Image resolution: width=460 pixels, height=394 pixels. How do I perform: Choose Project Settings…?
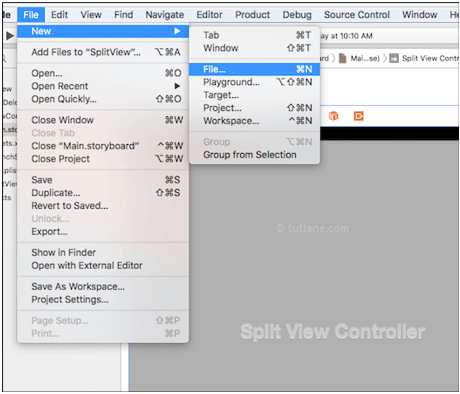(103, 300)
